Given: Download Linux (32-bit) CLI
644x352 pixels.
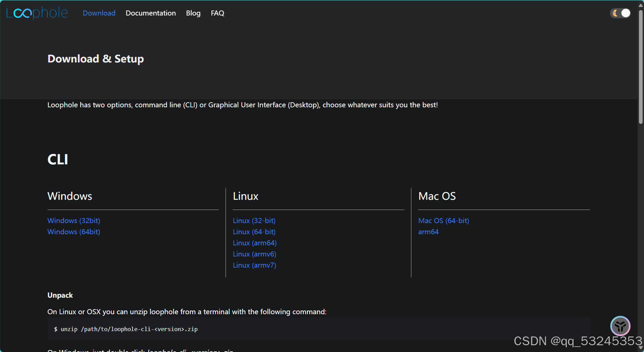Looking at the screenshot, I should point(254,221).
